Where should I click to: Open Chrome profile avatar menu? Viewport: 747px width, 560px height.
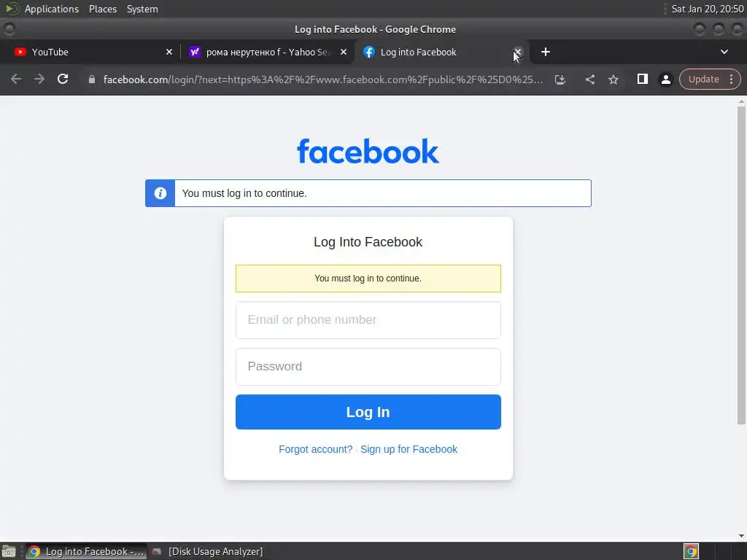[666, 79]
